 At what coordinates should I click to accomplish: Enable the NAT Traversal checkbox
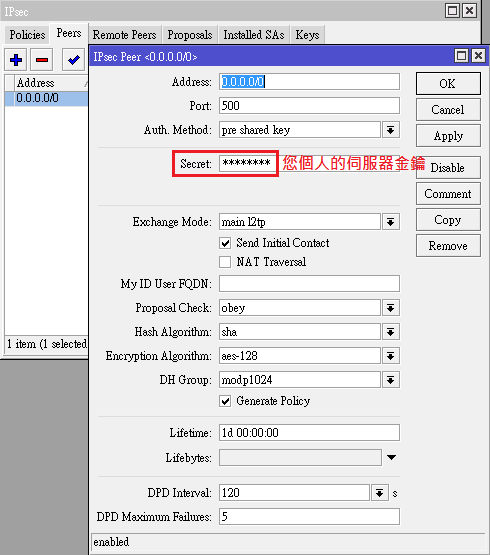(225, 262)
